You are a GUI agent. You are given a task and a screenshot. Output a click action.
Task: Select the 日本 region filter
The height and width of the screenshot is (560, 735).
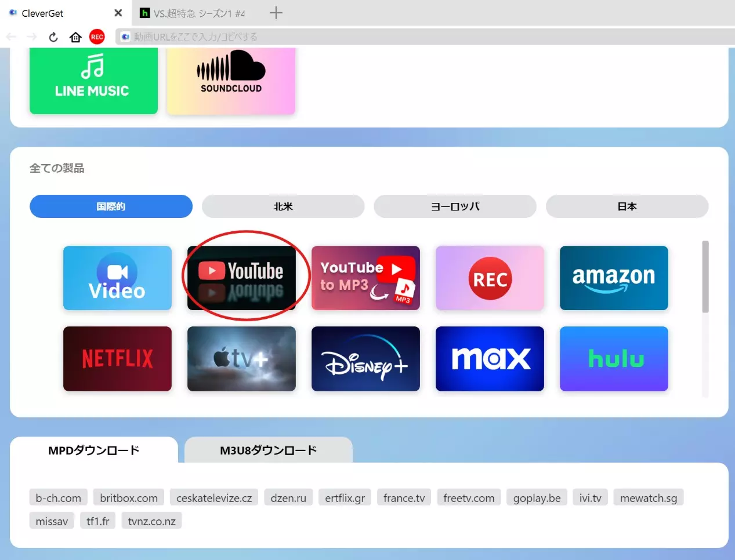pyautogui.click(x=627, y=206)
